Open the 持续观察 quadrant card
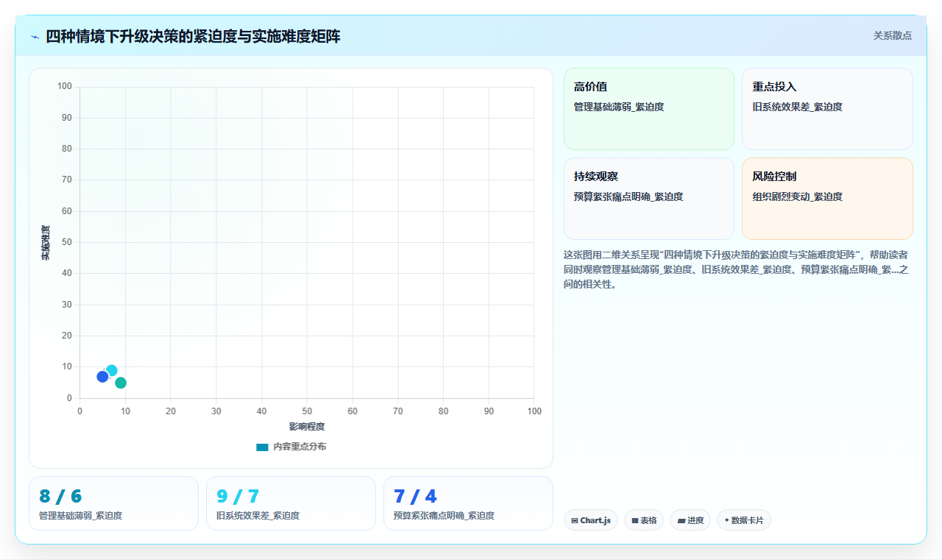This screenshot has width=942, height=560. 649,199
